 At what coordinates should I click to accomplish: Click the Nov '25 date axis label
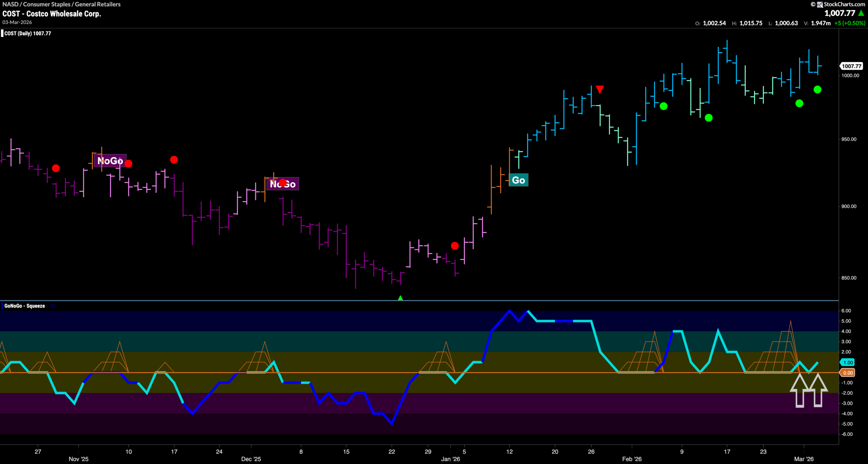tap(78, 459)
